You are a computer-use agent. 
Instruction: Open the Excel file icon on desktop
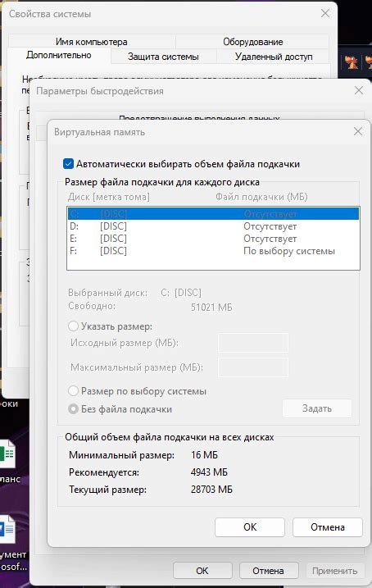pyautogui.click(x=7, y=454)
